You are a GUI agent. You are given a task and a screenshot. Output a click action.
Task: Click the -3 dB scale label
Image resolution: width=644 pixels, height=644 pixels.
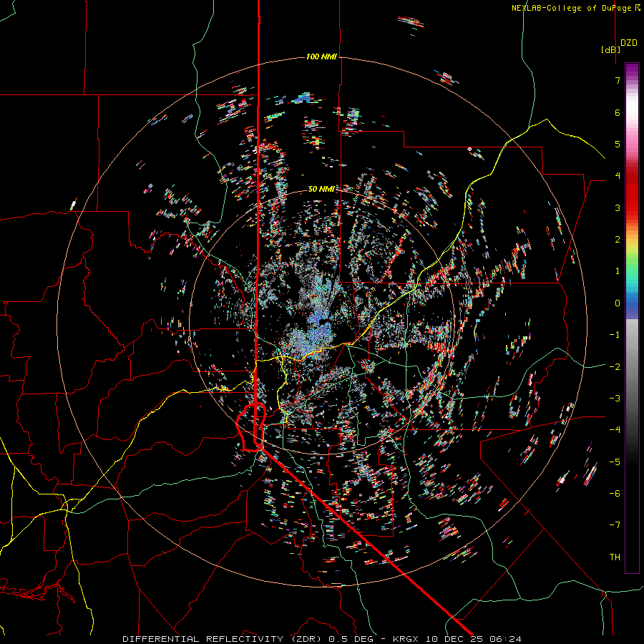point(615,399)
